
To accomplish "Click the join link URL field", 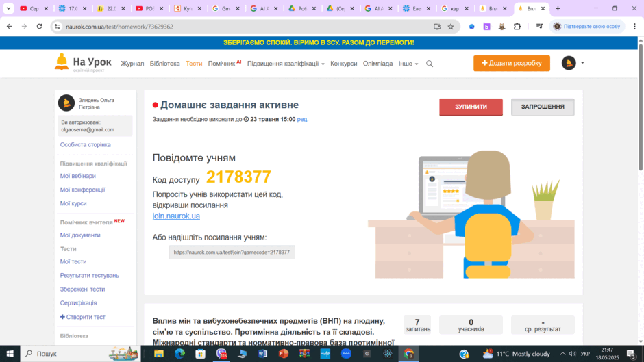I will point(232,253).
